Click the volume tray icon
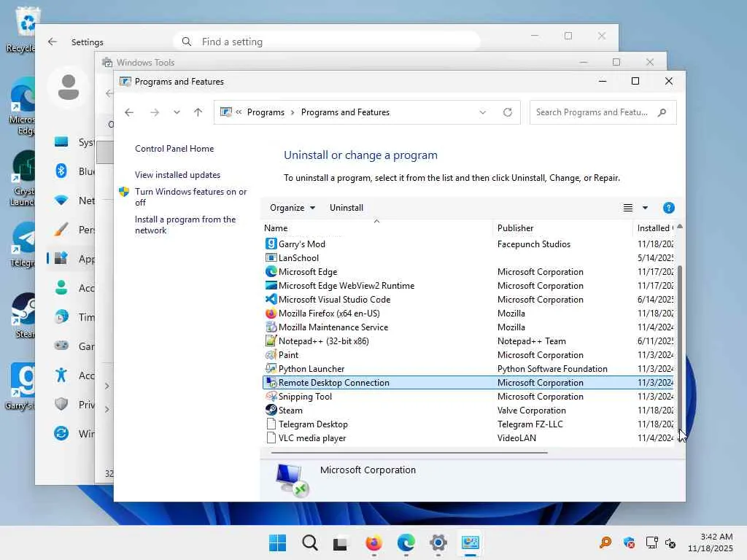The width and height of the screenshot is (747, 560). 670,542
